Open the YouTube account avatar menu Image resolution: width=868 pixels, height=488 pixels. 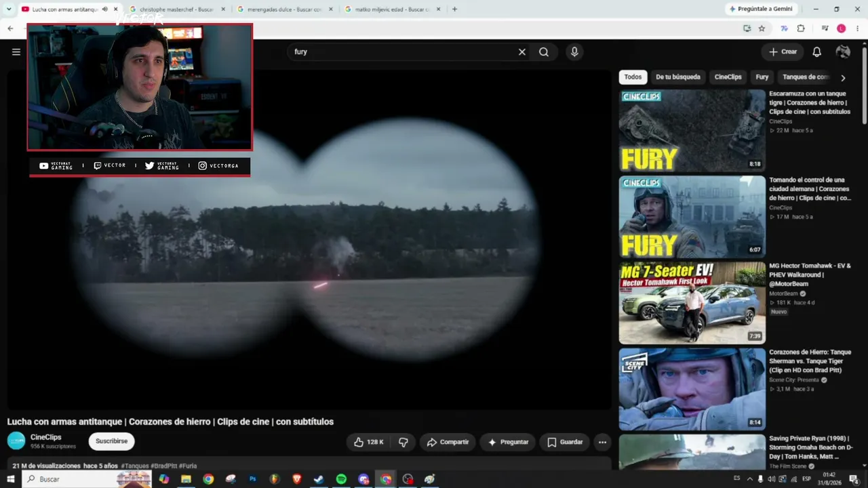pyautogui.click(x=843, y=52)
